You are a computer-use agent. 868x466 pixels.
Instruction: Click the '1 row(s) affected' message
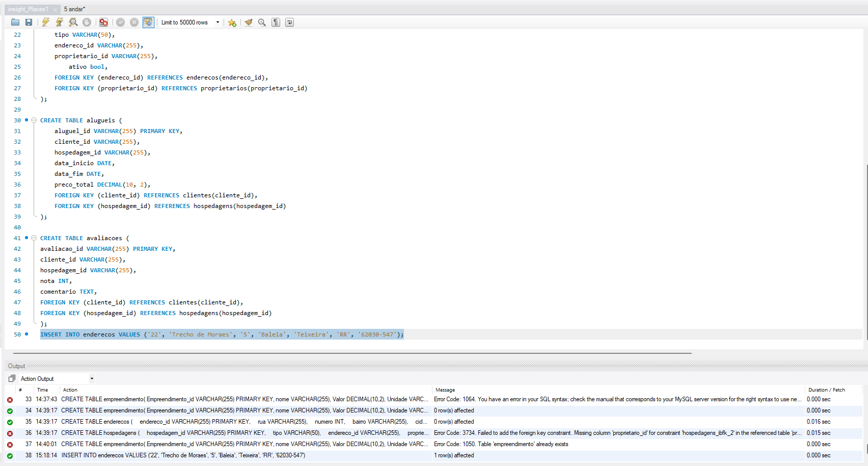click(x=454, y=455)
